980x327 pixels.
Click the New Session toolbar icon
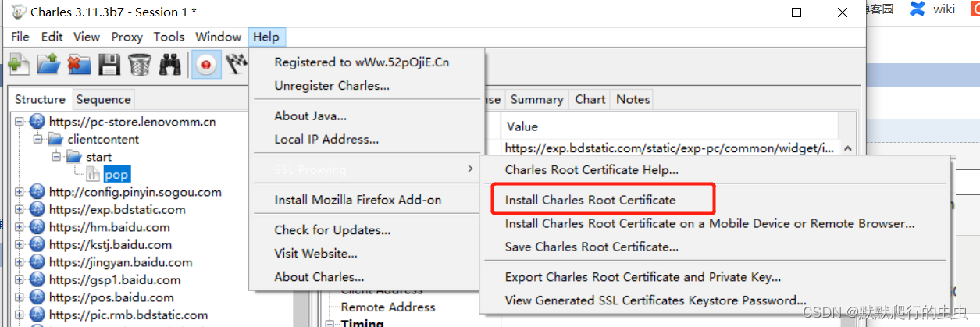(x=20, y=65)
